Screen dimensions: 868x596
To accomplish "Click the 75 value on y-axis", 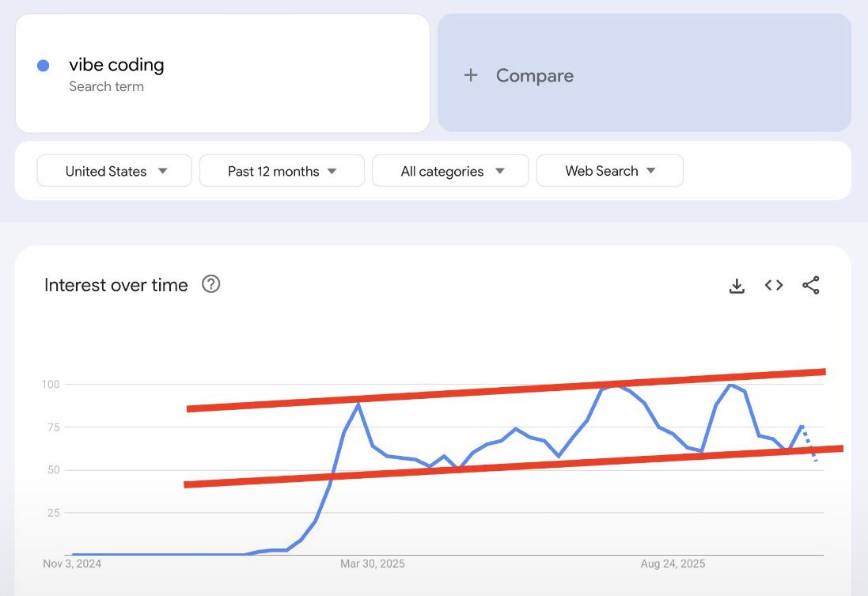I will click(54, 427).
